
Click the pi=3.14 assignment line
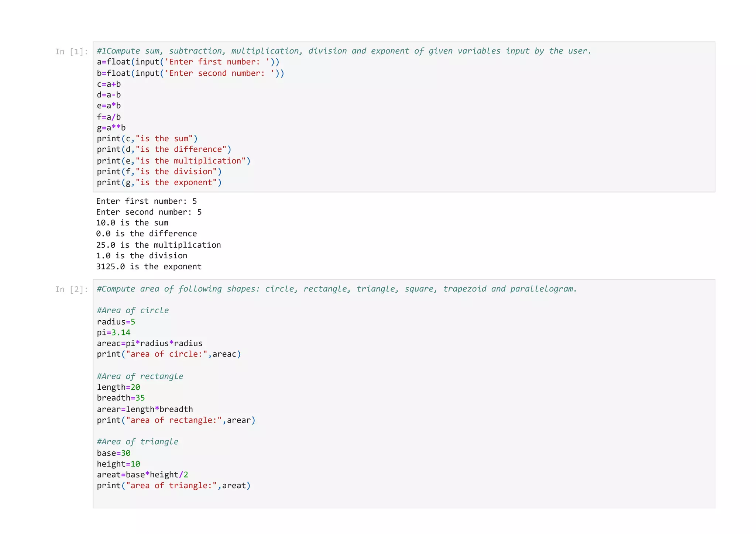click(114, 333)
